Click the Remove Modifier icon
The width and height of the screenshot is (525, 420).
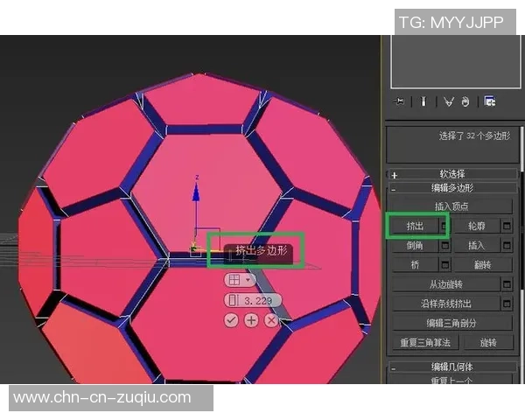465,101
